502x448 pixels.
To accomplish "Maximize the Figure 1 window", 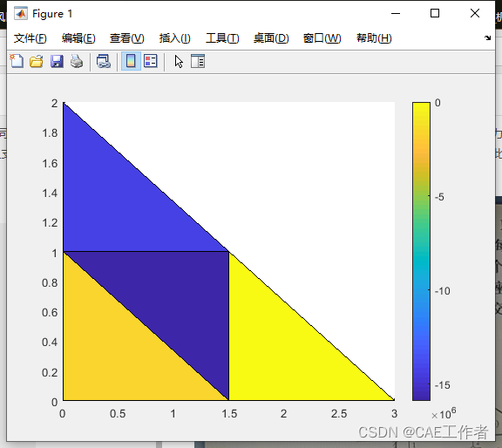I will [435, 13].
